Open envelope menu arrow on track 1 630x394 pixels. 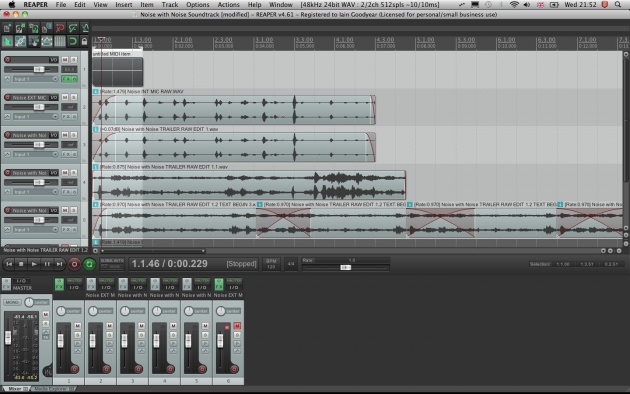tap(7, 79)
